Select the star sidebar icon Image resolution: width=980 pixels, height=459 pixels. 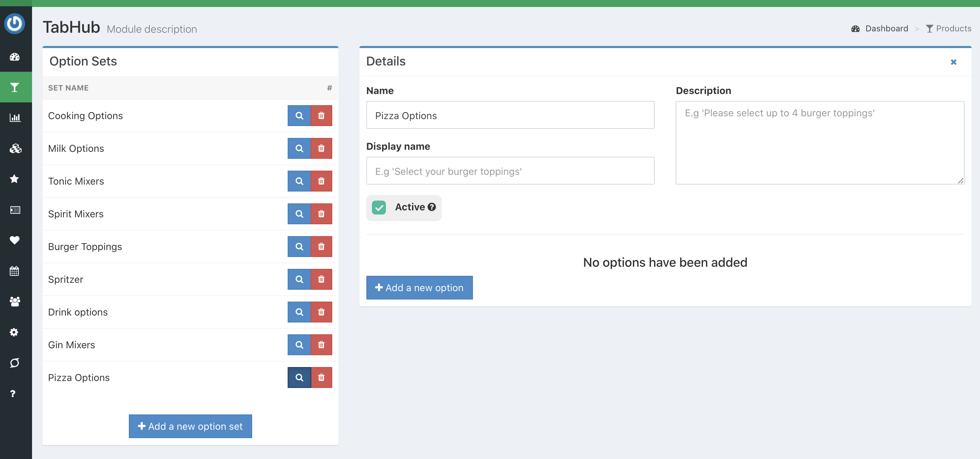click(x=15, y=179)
